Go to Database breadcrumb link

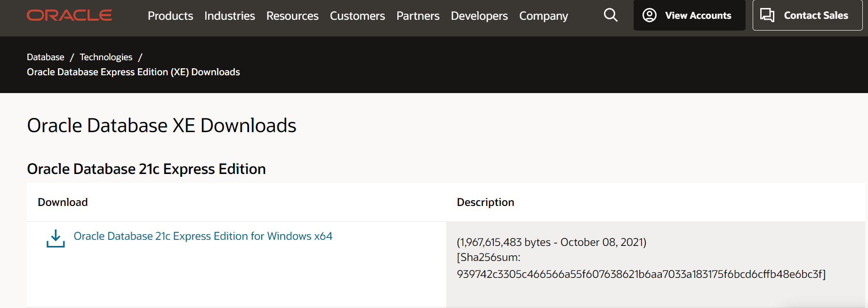[46, 57]
